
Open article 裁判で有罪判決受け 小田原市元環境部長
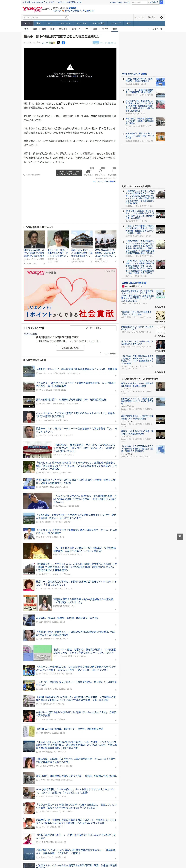tap(71, 400)
